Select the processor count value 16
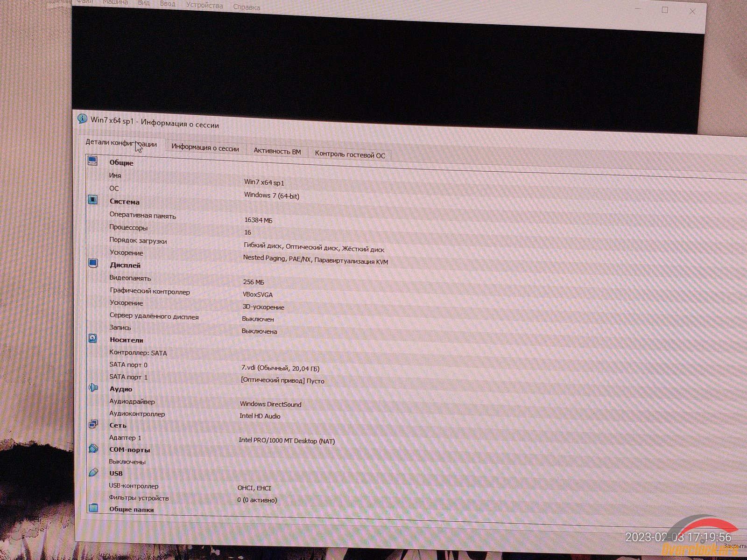The image size is (747, 560). pos(247,232)
